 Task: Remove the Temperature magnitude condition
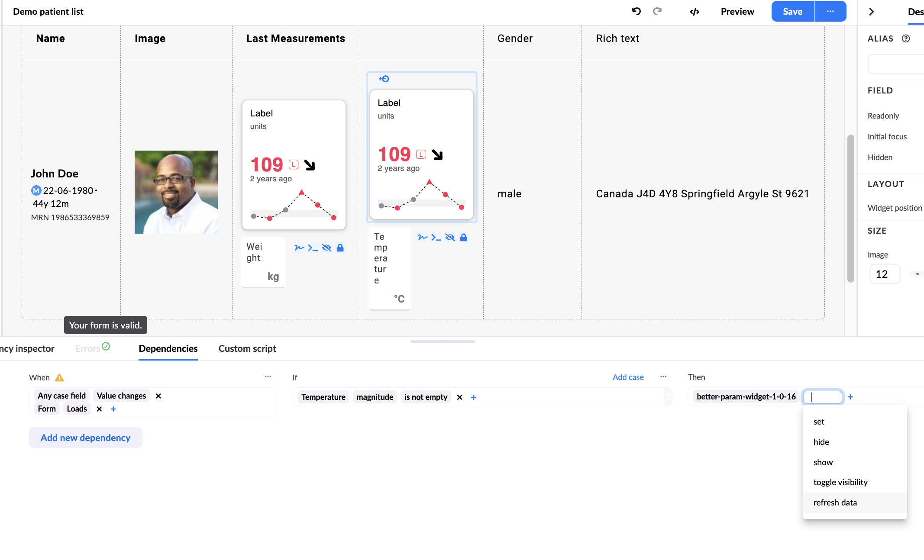[460, 397]
